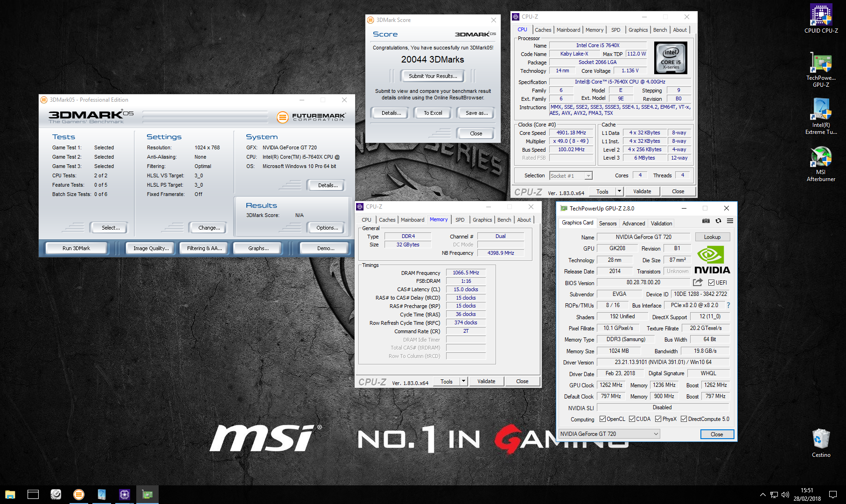Click the Run 3DMark button

pyautogui.click(x=76, y=248)
